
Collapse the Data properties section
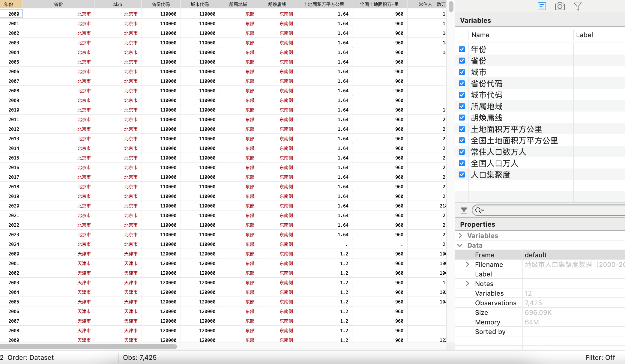click(x=460, y=245)
